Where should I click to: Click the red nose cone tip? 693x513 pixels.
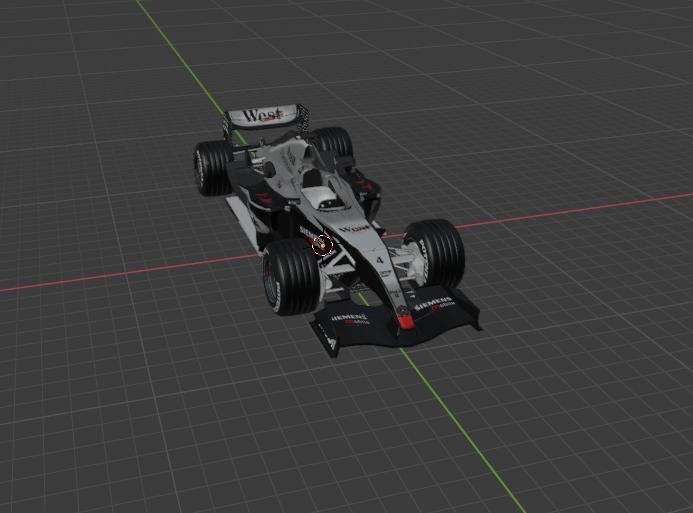(406, 321)
